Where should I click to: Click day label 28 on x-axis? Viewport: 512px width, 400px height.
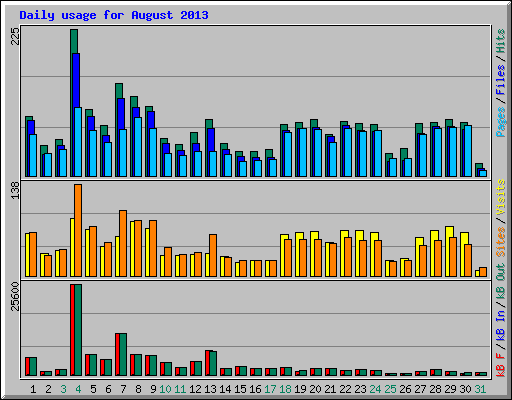tap(435, 389)
